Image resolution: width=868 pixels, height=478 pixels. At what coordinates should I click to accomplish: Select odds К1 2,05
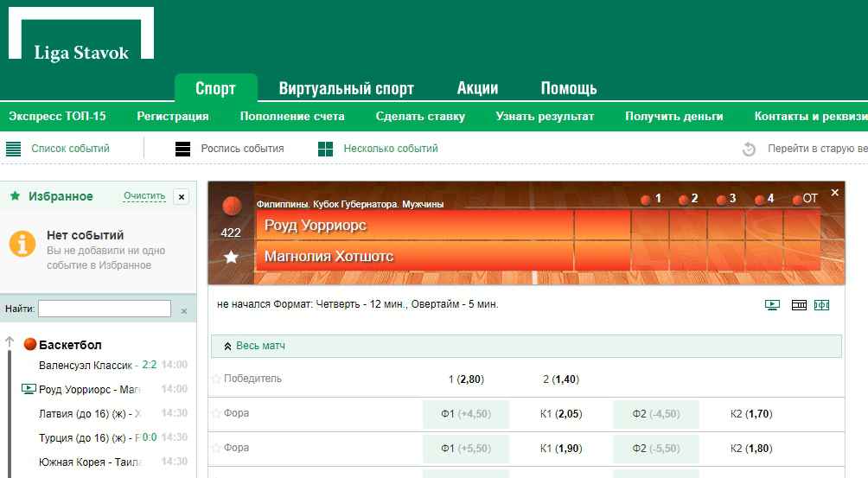(561, 414)
